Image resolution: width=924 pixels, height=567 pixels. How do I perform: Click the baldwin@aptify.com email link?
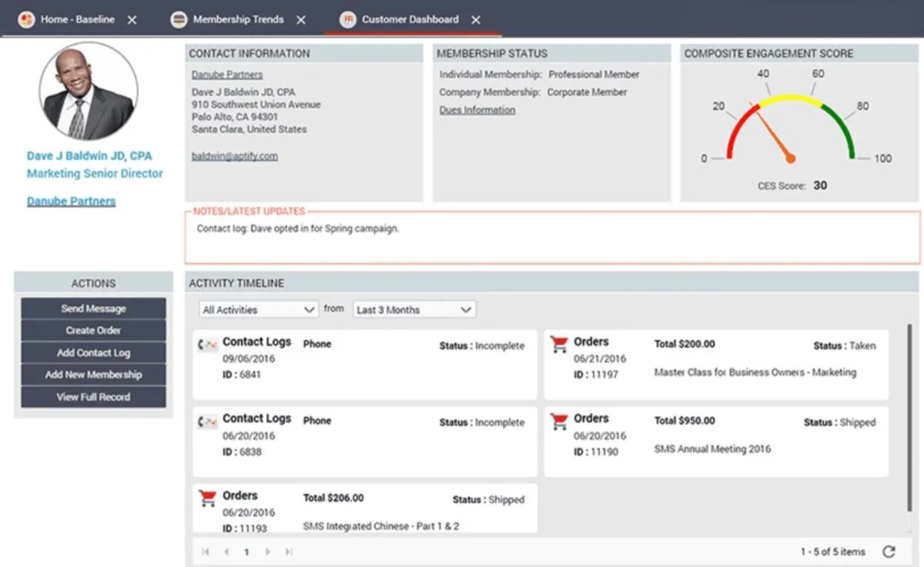pyautogui.click(x=235, y=155)
